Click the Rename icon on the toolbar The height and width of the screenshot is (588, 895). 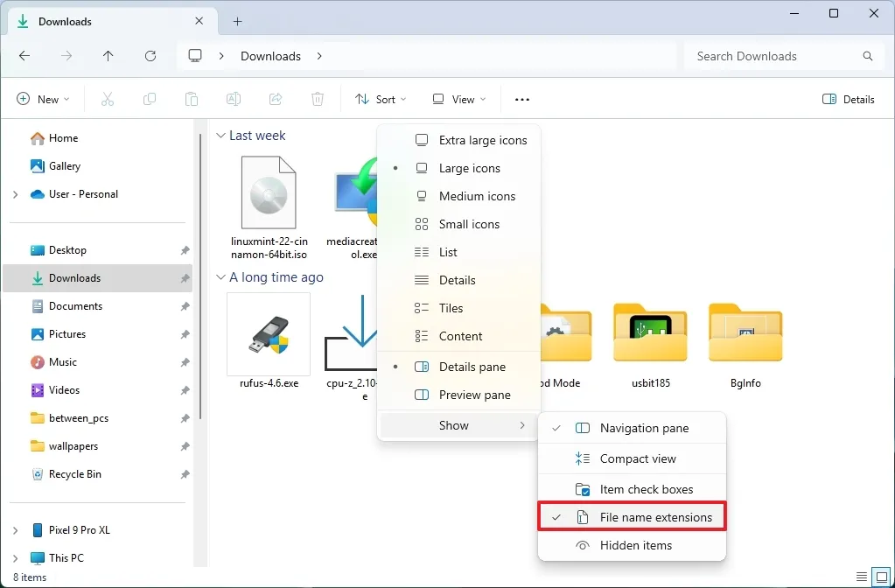point(234,99)
